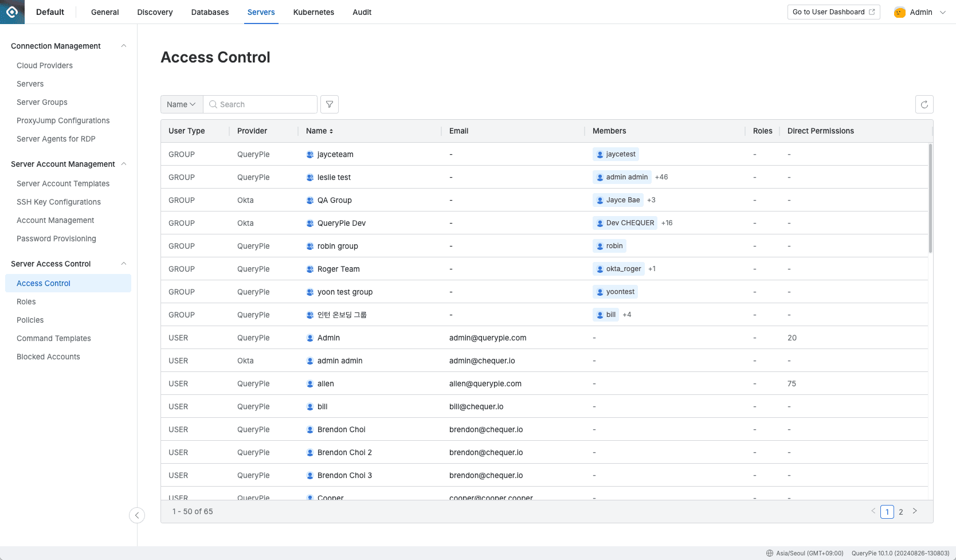Click the previous page chevron icon

[873, 511]
